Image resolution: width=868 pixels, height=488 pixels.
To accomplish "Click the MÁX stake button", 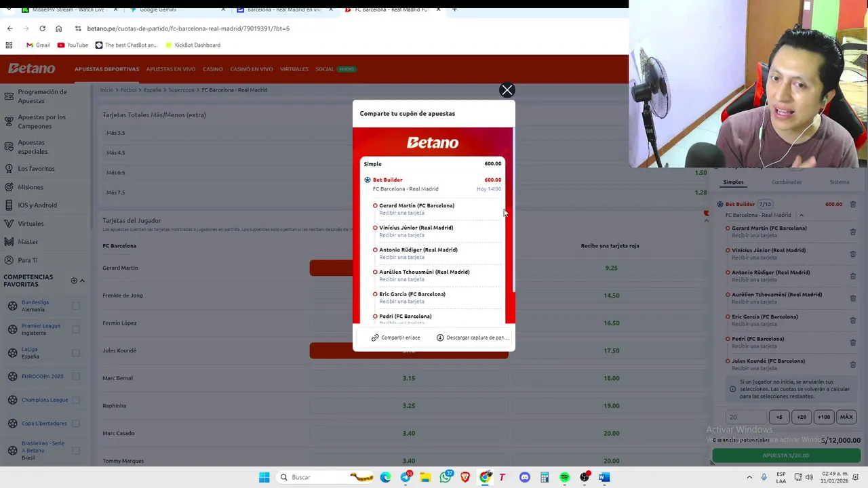I will coord(846,418).
